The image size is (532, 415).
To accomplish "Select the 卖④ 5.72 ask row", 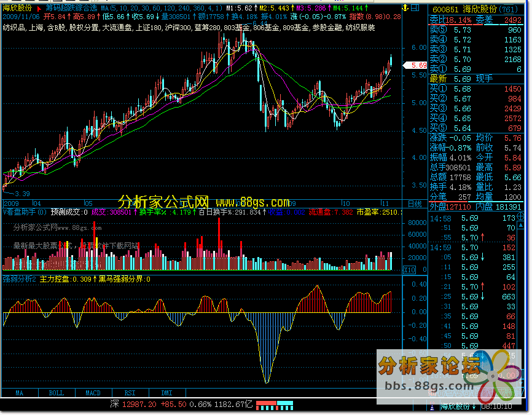I will tap(475, 40).
